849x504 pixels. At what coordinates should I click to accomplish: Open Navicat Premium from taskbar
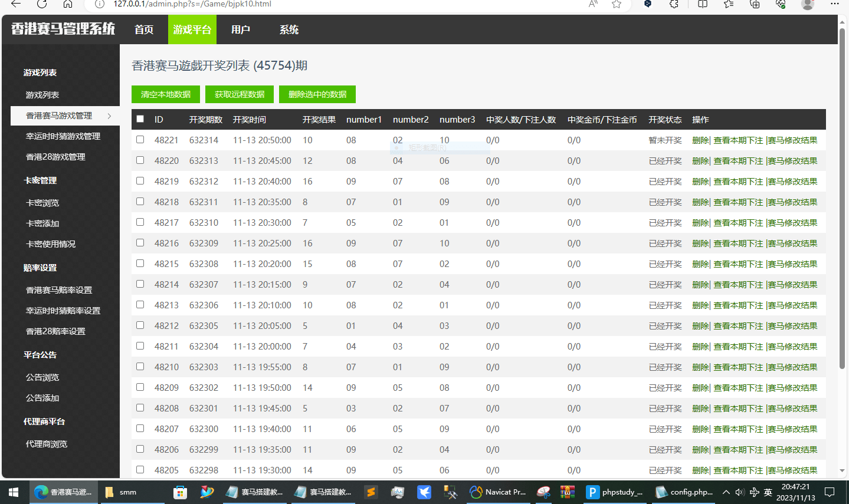[497, 492]
